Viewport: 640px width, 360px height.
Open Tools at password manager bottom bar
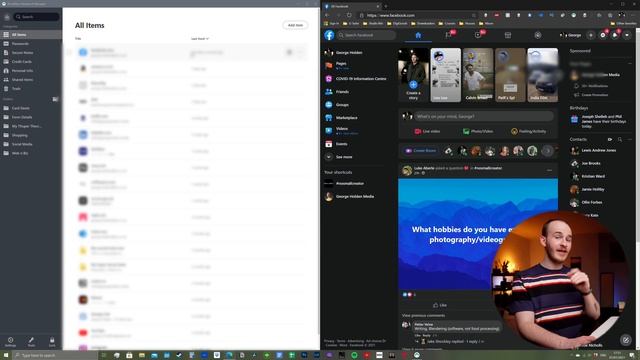[31, 342]
